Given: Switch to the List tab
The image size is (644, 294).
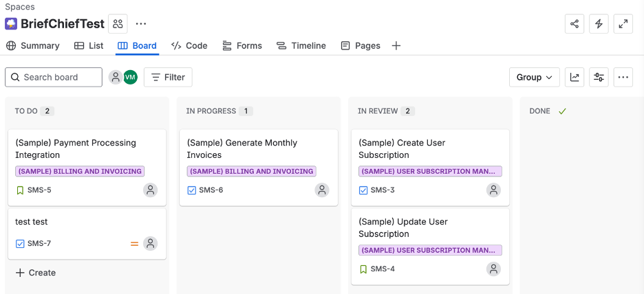Looking at the screenshot, I should pos(89,46).
